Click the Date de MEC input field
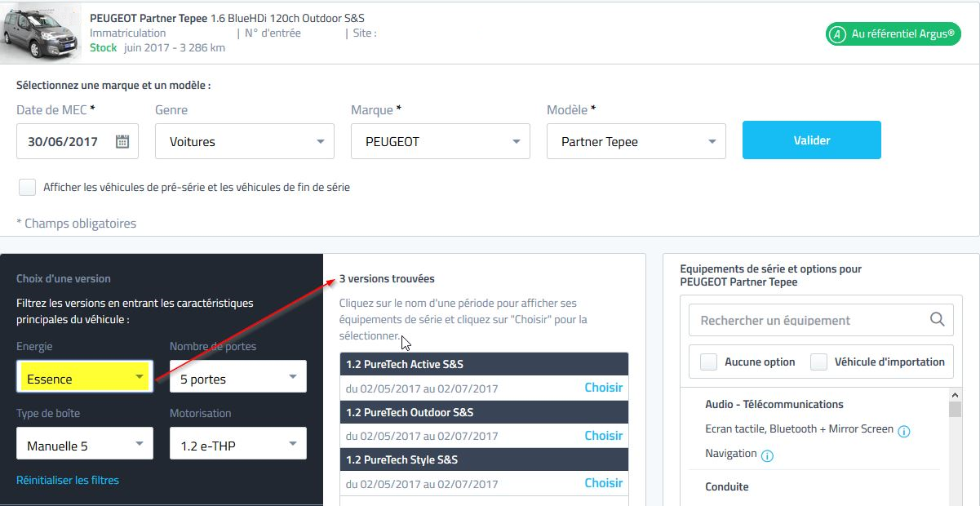The height and width of the screenshot is (506, 980). tap(78, 141)
